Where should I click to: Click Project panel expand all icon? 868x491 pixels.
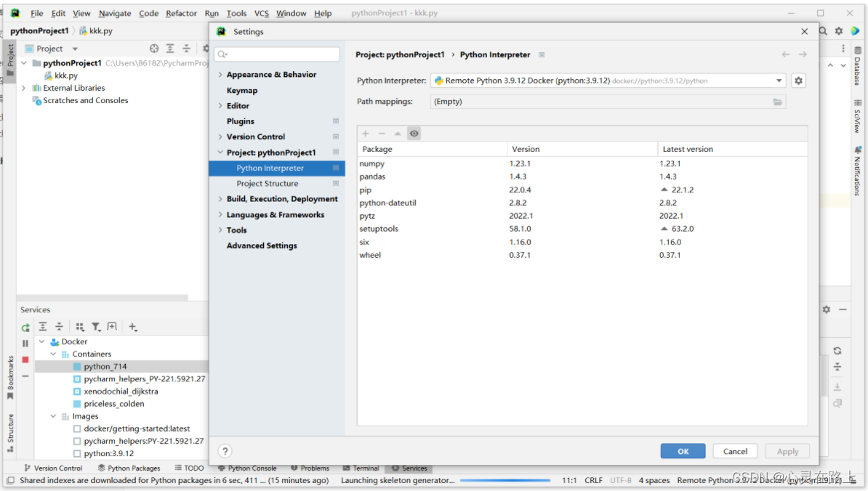[170, 49]
